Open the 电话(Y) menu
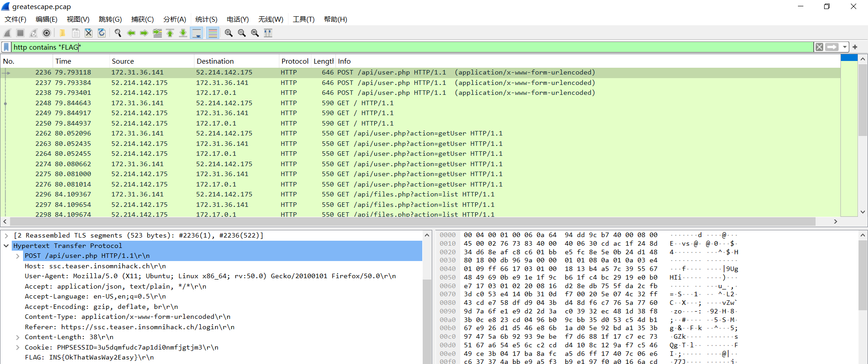The image size is (868, 364). click(x=238, y=19)
